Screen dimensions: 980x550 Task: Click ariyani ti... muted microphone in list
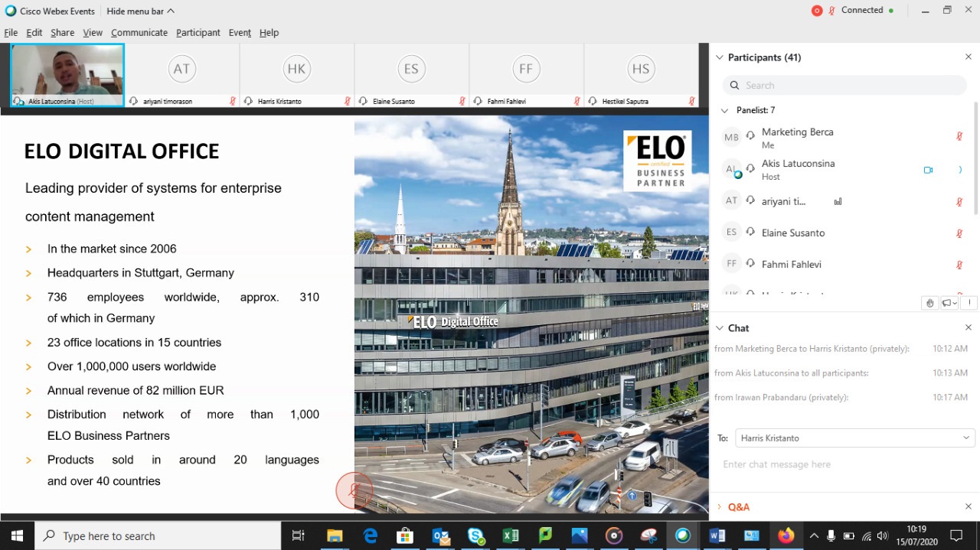tap(959, 202)
